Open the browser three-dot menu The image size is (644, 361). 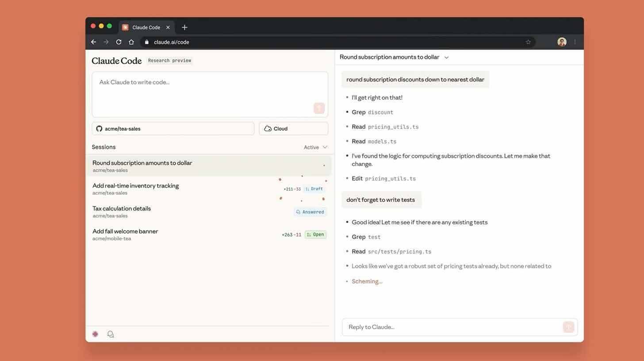pos(575,42)
